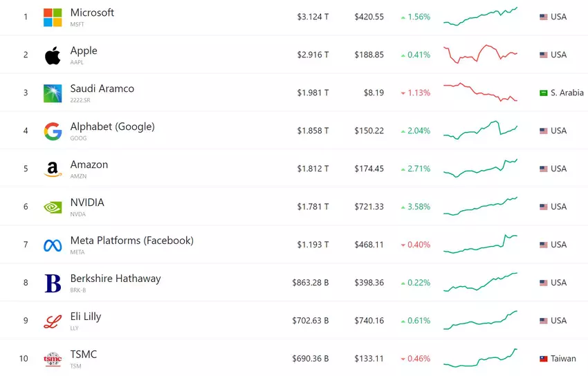Click the Berkshire Hathaway B logo
This screenshot has width=588, height=376.
click(x=53, y=283)
